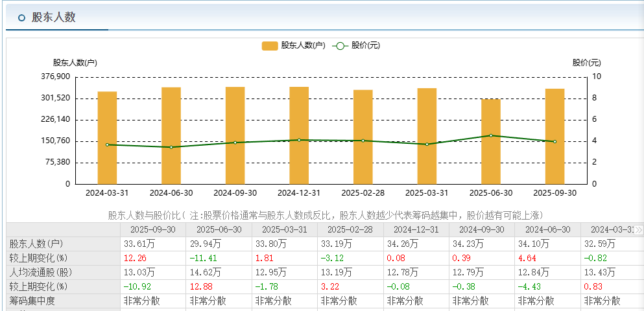This screenshot has height=311, width=644.
Task: Select the 2025-06-30 bar in chart
Action: coord(490,141)
